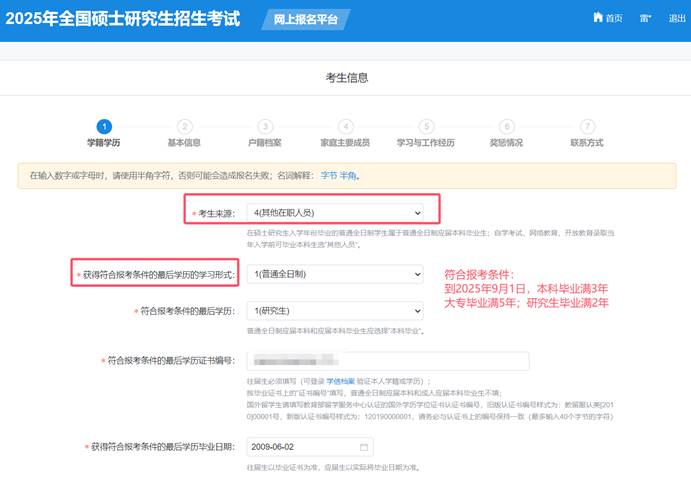Go to step 2 基本信息
The image size is (691, 478).
(184, 126)
